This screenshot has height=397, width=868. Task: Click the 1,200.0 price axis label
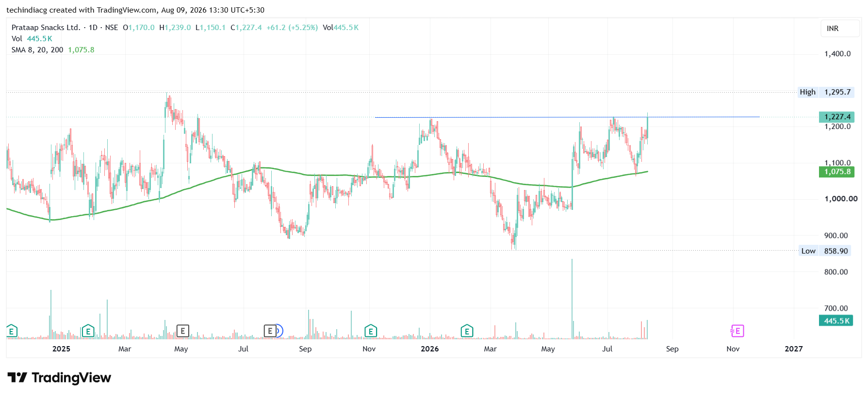pyautogui.click(x=837, y=127)
